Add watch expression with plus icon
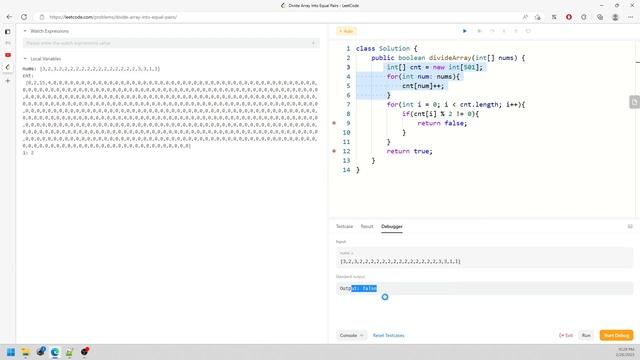 (313, 43)
